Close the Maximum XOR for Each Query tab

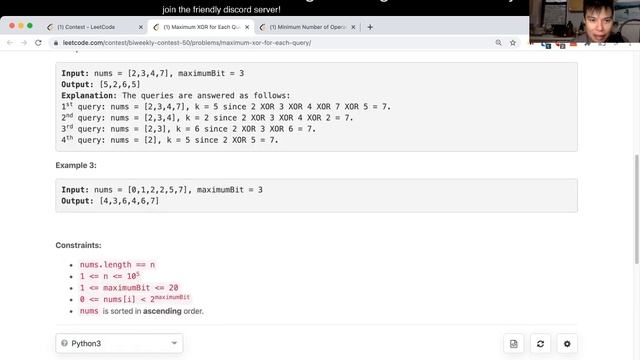[x=247, y=27]
